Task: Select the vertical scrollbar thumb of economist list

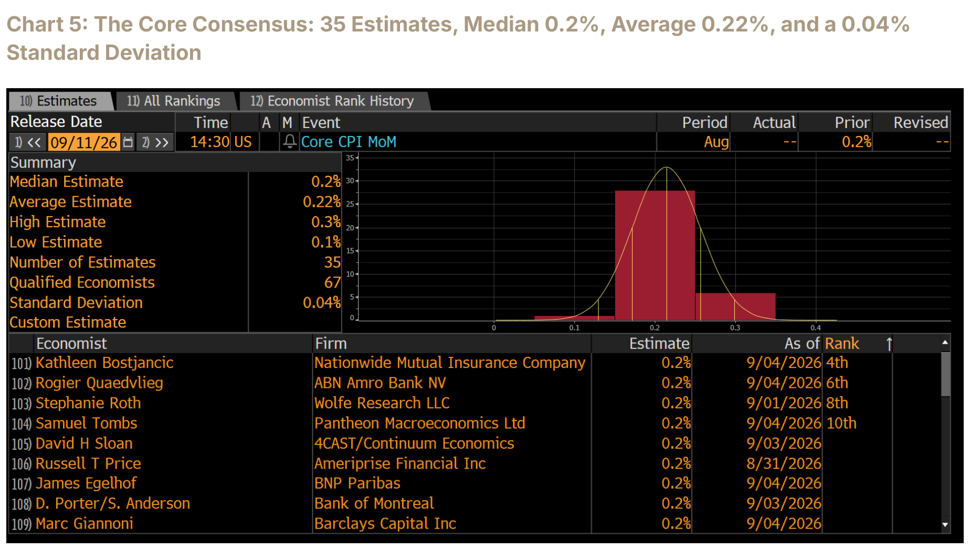Action: click(x=945, y=374)
